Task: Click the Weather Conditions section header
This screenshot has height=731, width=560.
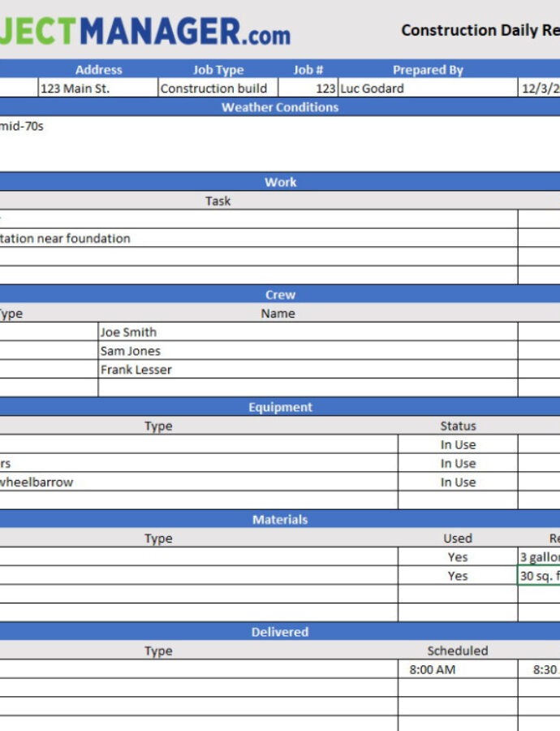Action: tap(280, 107)
